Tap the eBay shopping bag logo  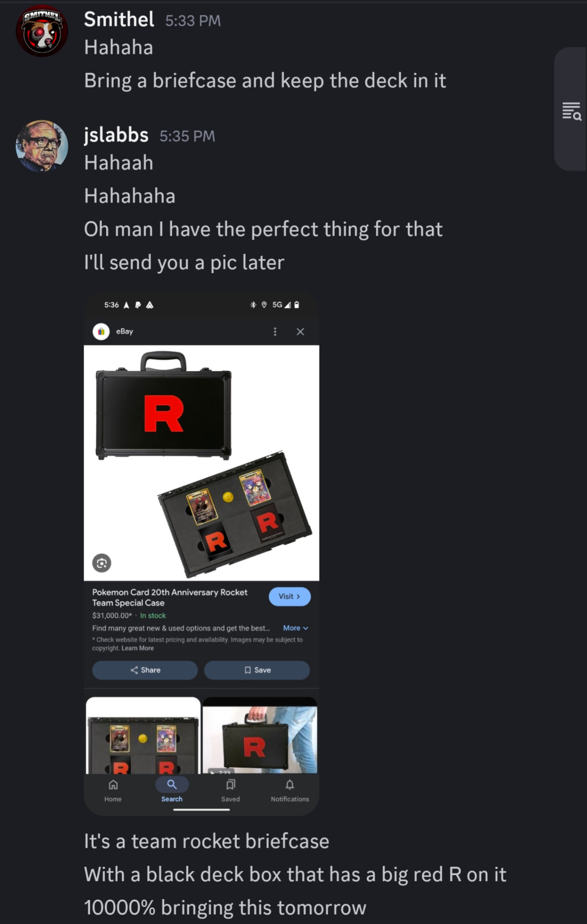tap(101, 331)
